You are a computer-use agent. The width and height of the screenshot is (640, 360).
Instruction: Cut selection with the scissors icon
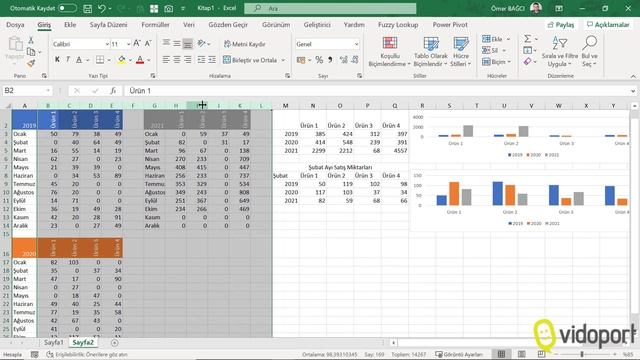pos(31,40)
